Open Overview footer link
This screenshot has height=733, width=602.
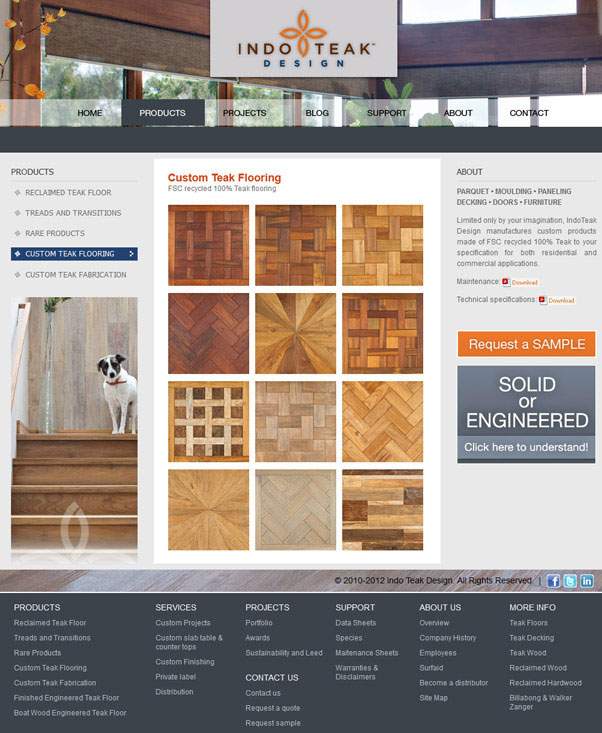click(434, 623)
